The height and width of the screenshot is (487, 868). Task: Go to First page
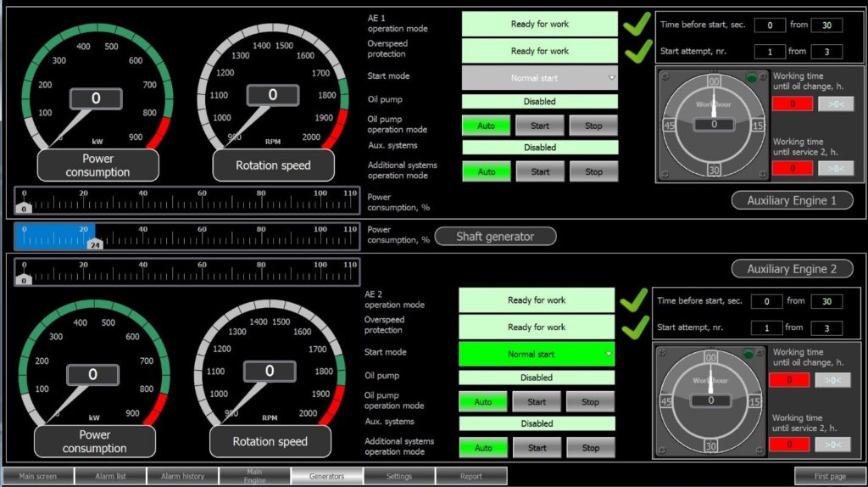(830, 476)
